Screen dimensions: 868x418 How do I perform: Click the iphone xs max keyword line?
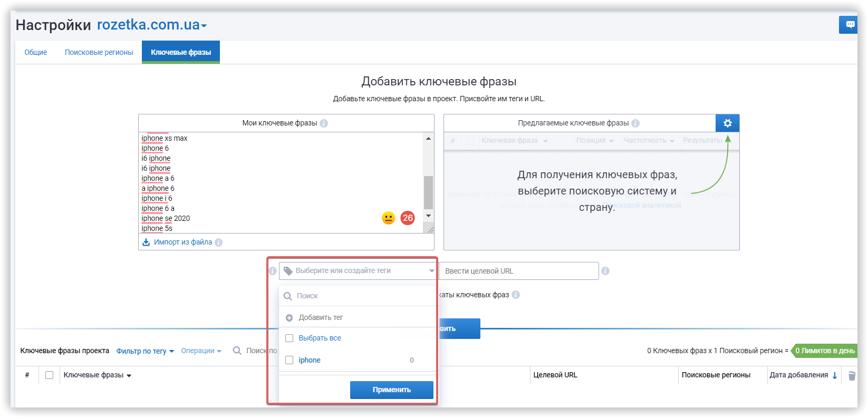coord(165,138)
